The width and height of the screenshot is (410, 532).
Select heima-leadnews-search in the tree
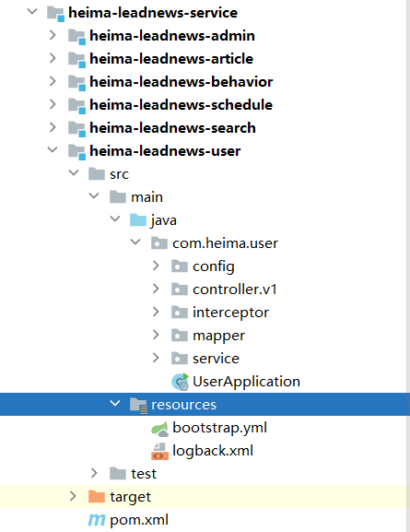pyautogui.click(x=172, y=128)
